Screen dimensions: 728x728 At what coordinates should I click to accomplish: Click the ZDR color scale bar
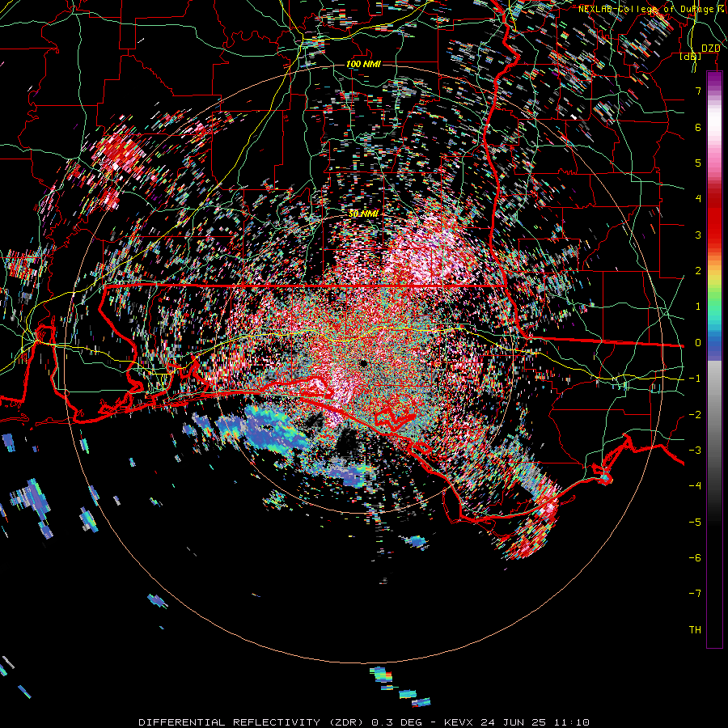[714, 360]
